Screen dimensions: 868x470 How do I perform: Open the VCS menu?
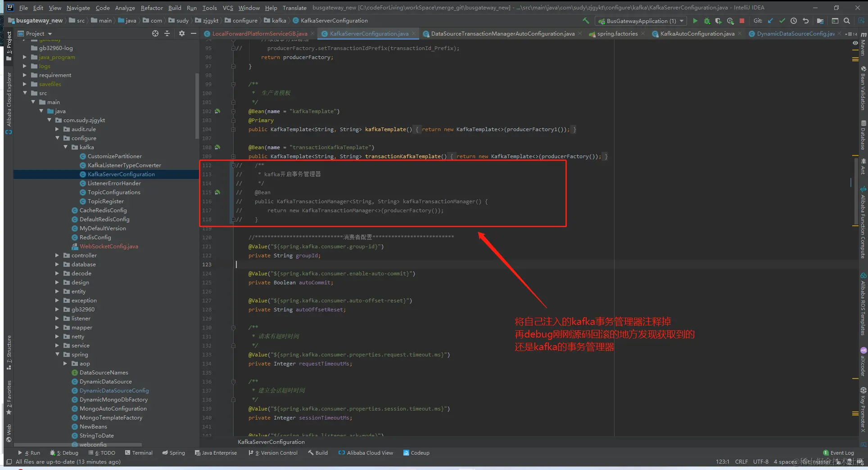pos(228,8)
